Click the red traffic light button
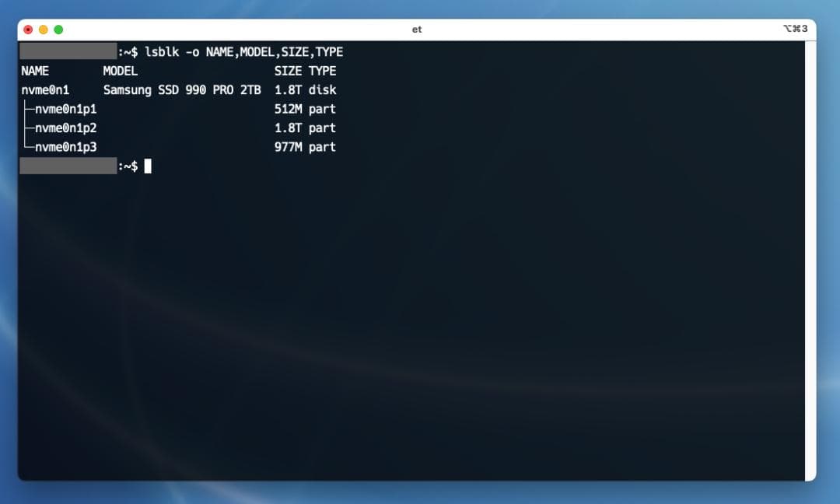This screenshot has height=504, width=840. point(28,29)
